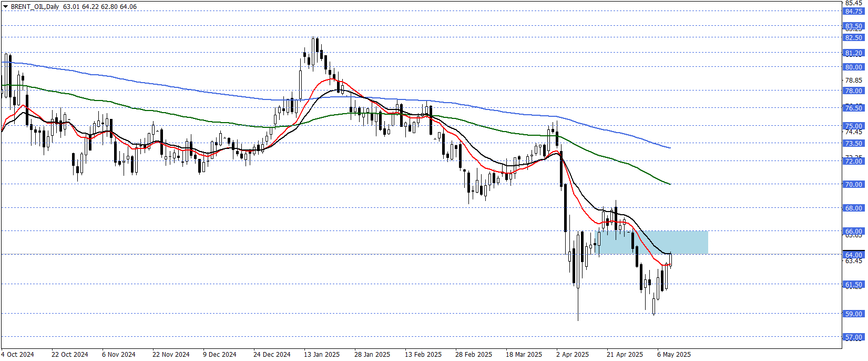This screenshot has width=868, height=361.
Task: Click the 82.50 price level label
Action: pos(853,38)
